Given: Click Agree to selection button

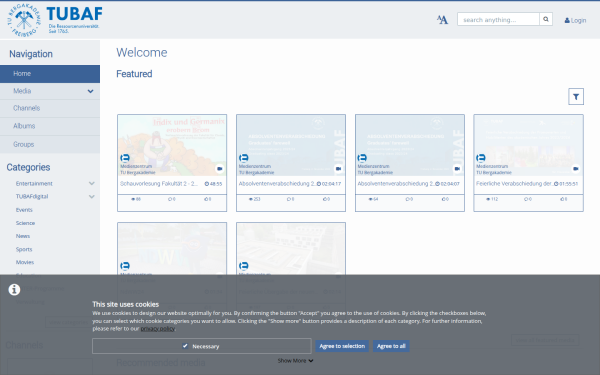Looking at the screenshot, I should coord(342,346).
